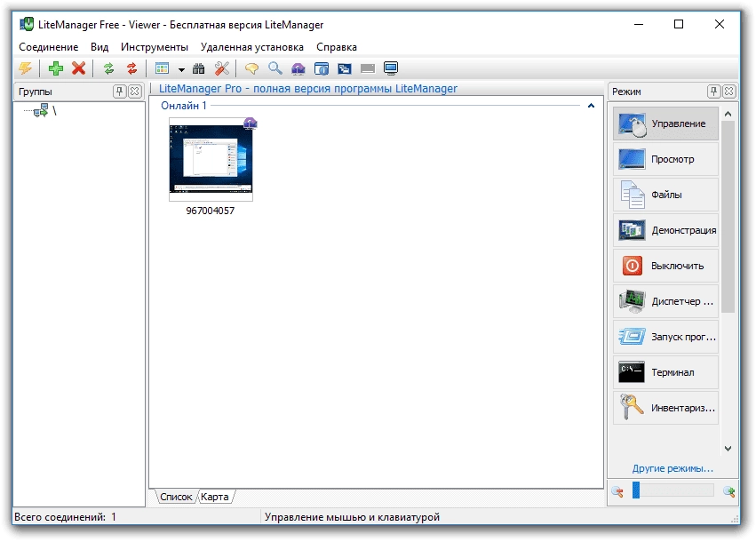Close the Группы panel
Viewport: 756px width, 542px height.
pyautogui.click(x=135, y=92)
